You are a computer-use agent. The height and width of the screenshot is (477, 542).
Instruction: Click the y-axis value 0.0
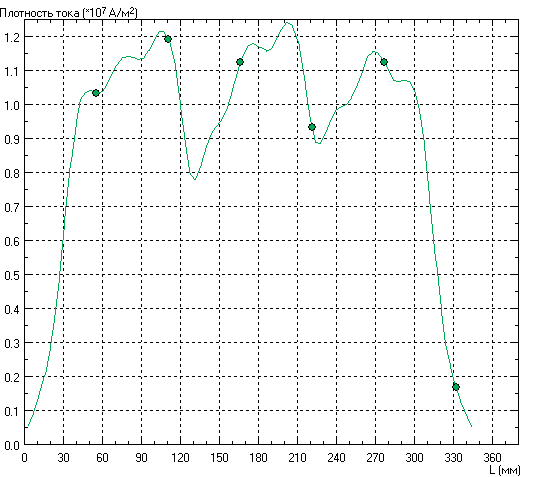pyautogui.click(x=12, y=446)
